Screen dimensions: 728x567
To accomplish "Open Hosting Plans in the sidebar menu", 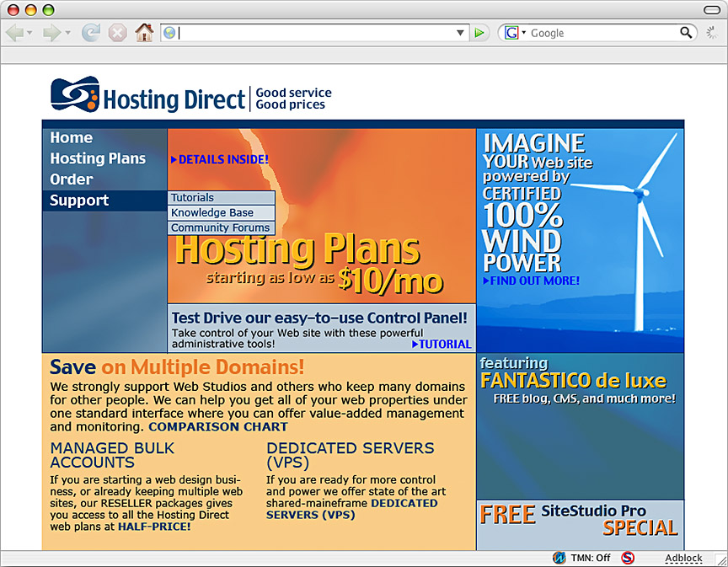I will [98, 158].
